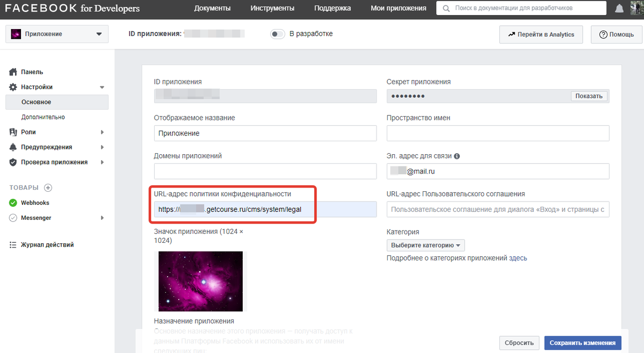Follow the здесь link about categories
Image resolution: width=644 pixels, height=353 pixels.
(x=518, y=258)
